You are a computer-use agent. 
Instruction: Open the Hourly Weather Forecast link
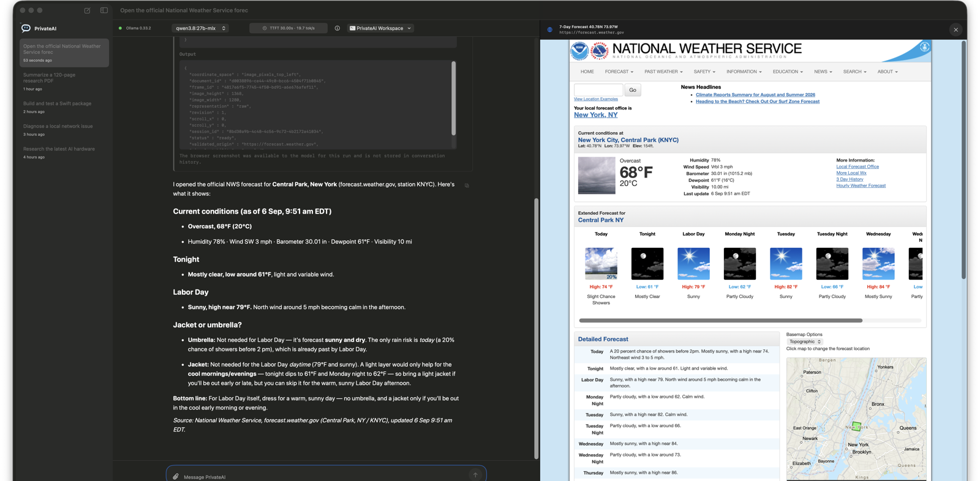pos(861,185)
